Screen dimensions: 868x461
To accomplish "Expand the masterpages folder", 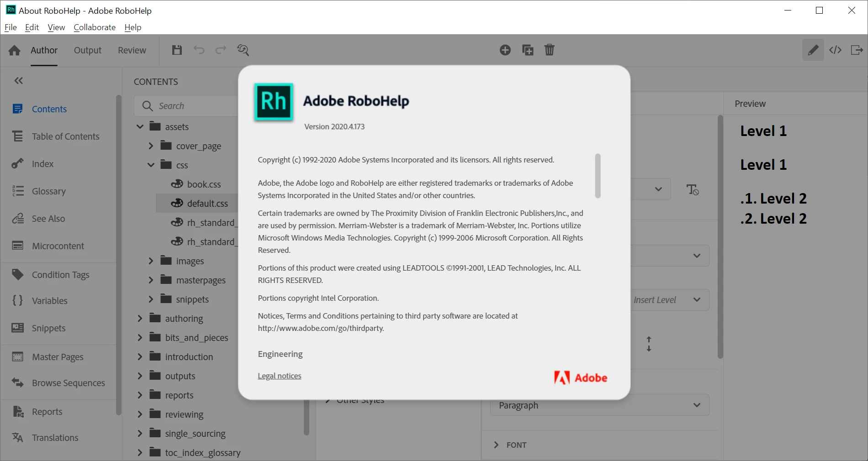I will point(151,280).
